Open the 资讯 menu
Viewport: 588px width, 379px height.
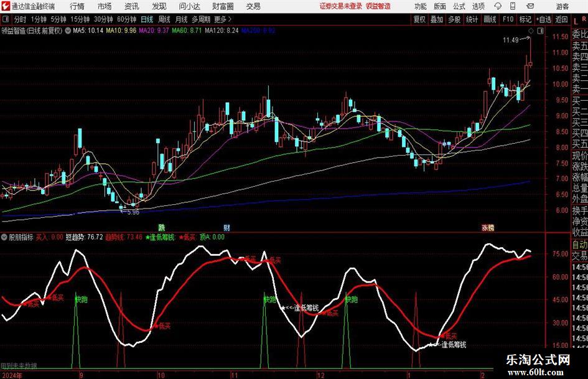(132, 6)
